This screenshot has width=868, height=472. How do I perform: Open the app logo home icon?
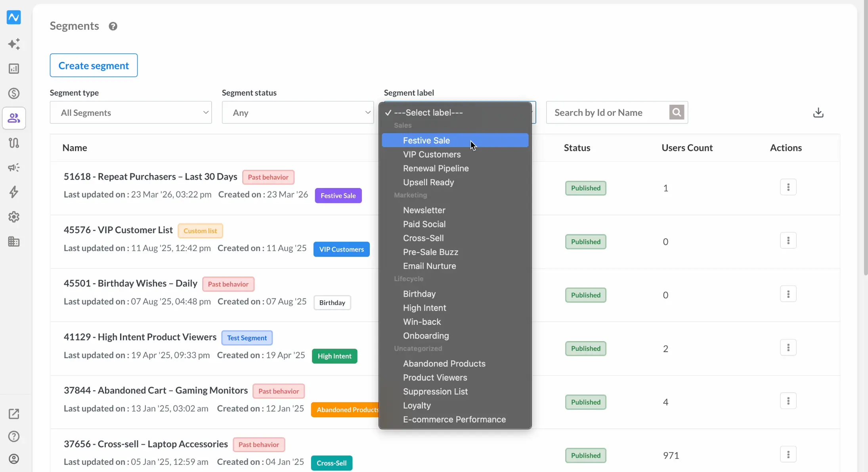tap(14, 17)
